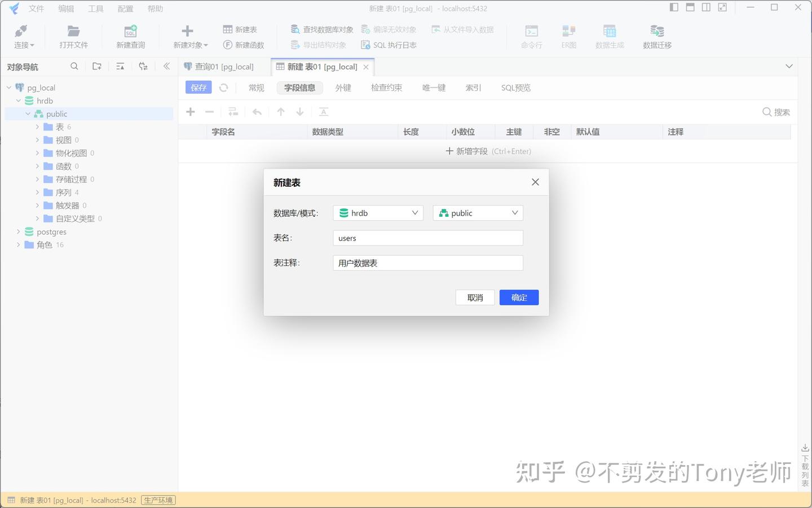Screen dimensions: 812x508
Task: Click the 保存 save button
Action: (198, 87)
